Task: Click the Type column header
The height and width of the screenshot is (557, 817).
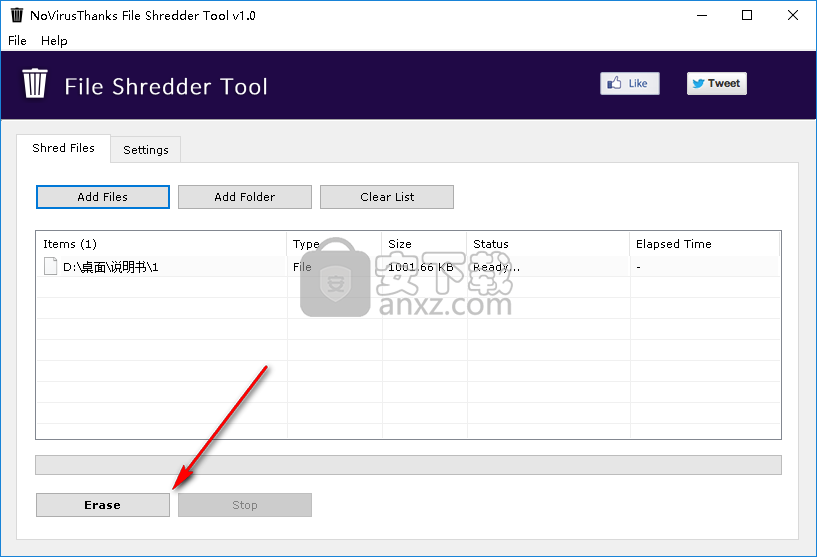Action: pyautogui.click(x=334, y=244)
